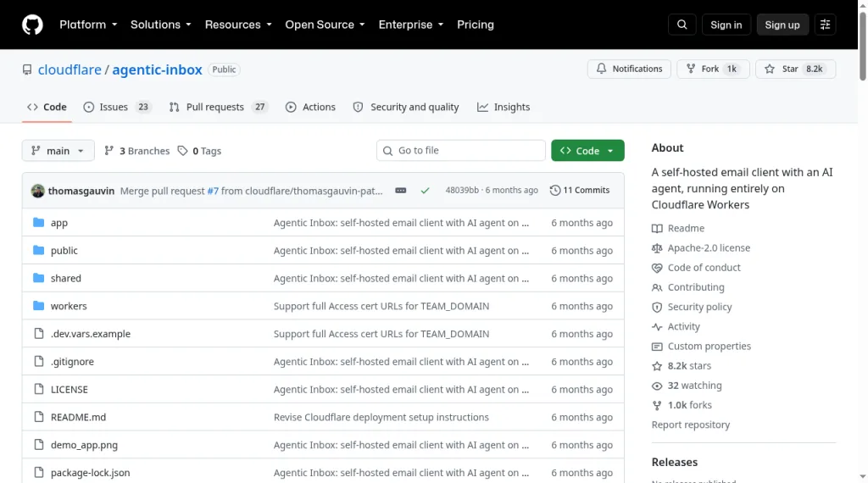Click the shared folder icon
Viewport: 868px width, 483px height.
[x=38, y=278]
